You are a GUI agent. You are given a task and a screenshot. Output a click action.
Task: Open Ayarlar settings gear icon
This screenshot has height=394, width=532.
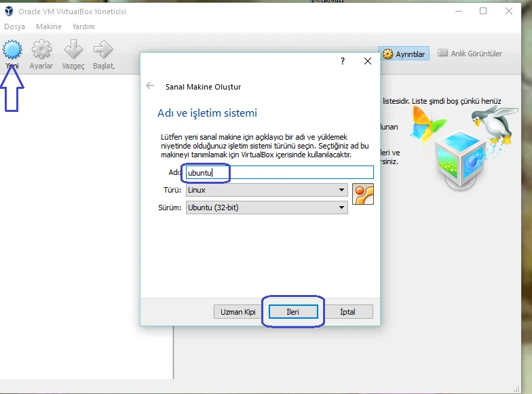(41, 50)
